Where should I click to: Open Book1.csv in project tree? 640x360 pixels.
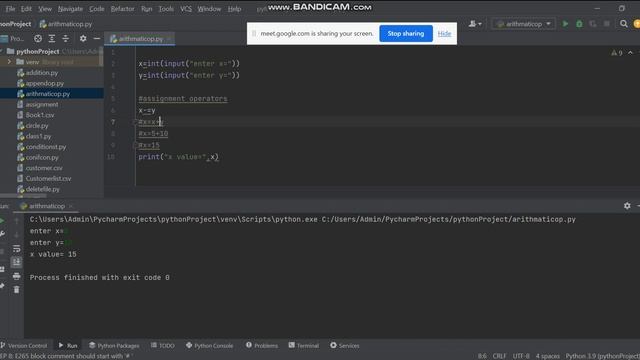40,115
